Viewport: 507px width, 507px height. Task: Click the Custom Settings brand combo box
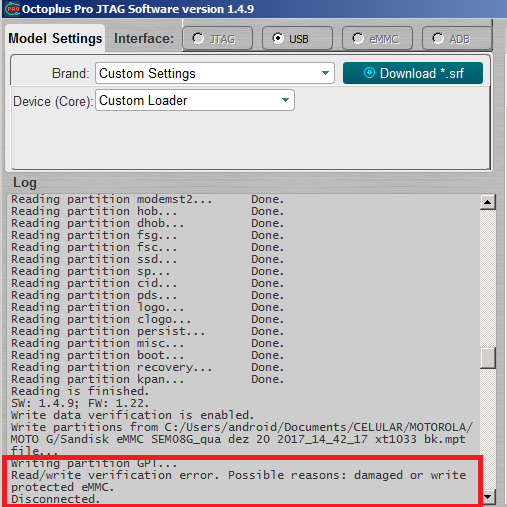coord(215,73)
